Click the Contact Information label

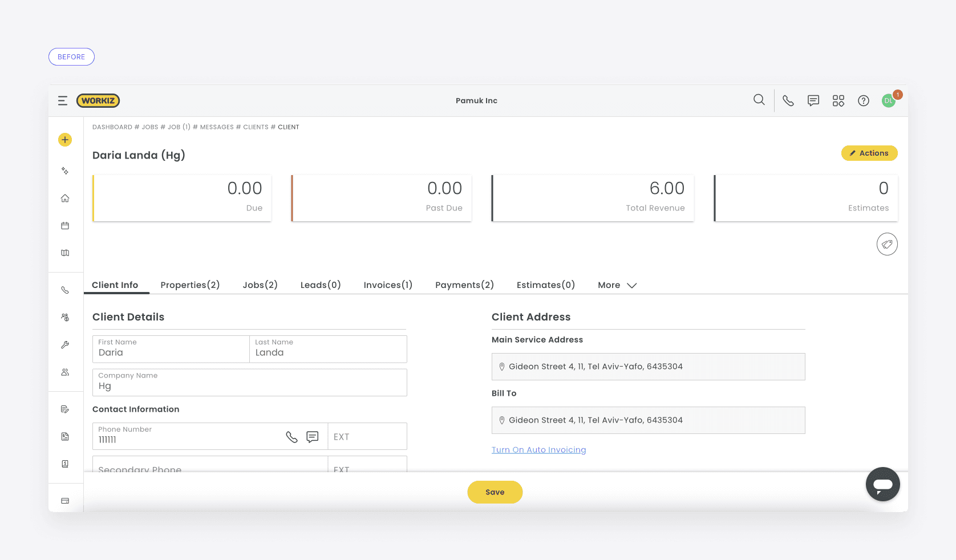[x=136, y=409]
